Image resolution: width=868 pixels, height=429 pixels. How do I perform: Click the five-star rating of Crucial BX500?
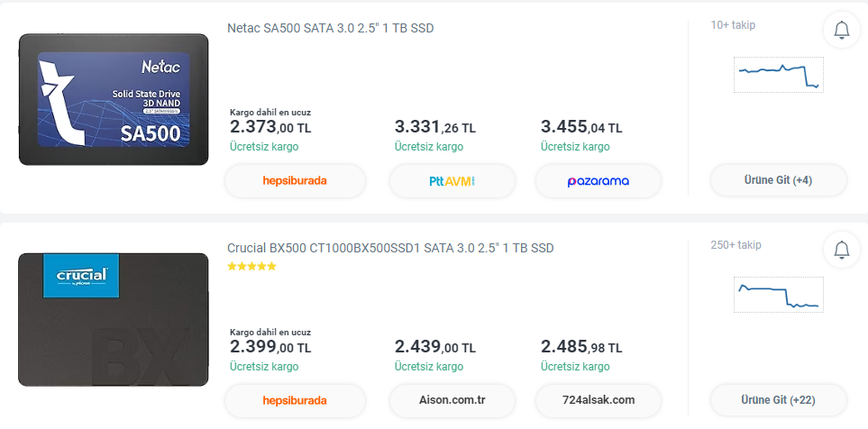(x=251, y=267)
